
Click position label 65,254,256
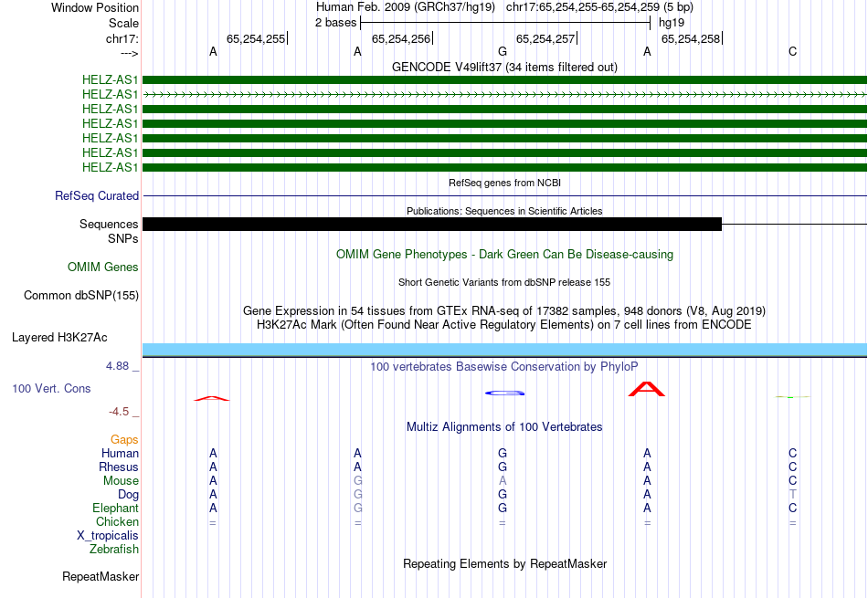point(401,38)
